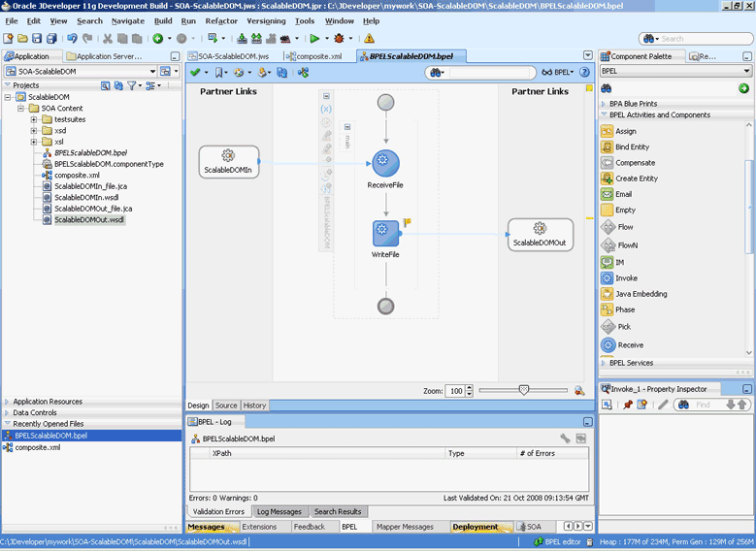756x551 pixels.
Task: Switch to the Source view tab
Action: [x=226, y=405]
